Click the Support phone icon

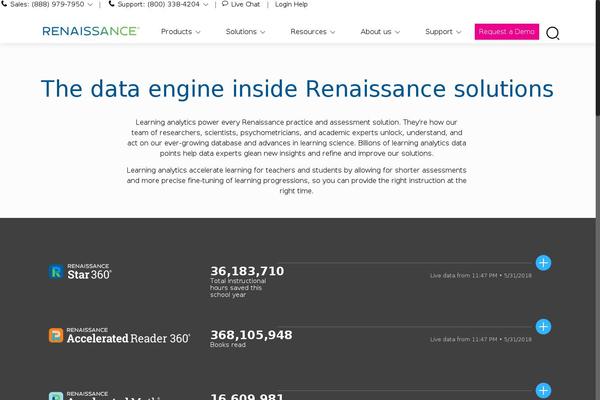click(111, 4)
